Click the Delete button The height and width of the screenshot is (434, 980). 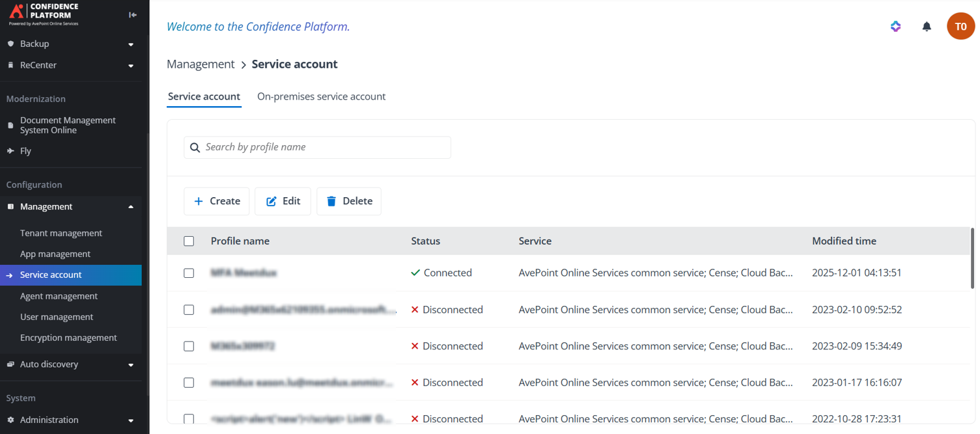coord(349,201)
